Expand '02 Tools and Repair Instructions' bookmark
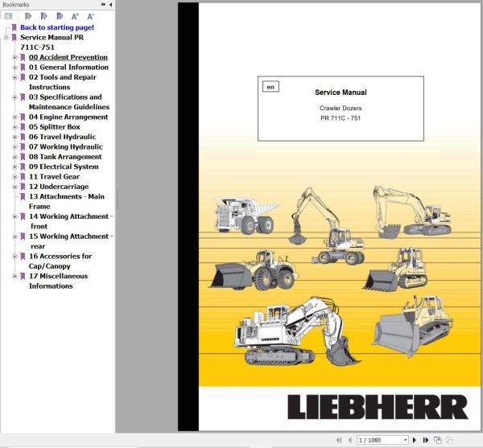Viewport: 483px width, 448px height. [x=14, y=77]
